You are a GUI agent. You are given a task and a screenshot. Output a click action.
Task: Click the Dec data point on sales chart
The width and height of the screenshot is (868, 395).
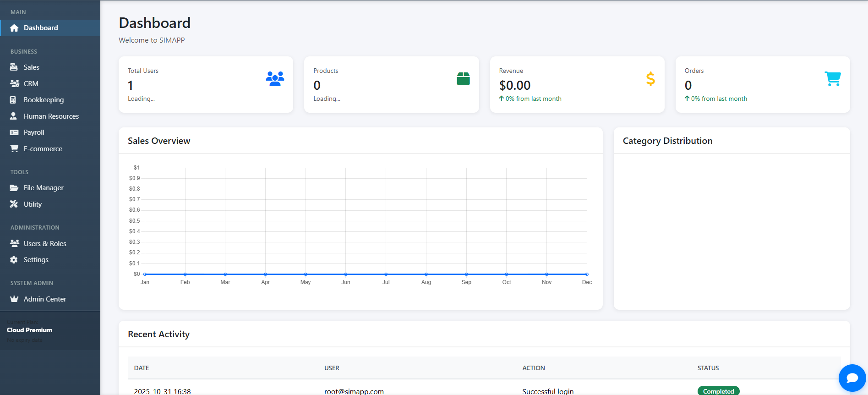pyautogui.click(x=587, y=274)
